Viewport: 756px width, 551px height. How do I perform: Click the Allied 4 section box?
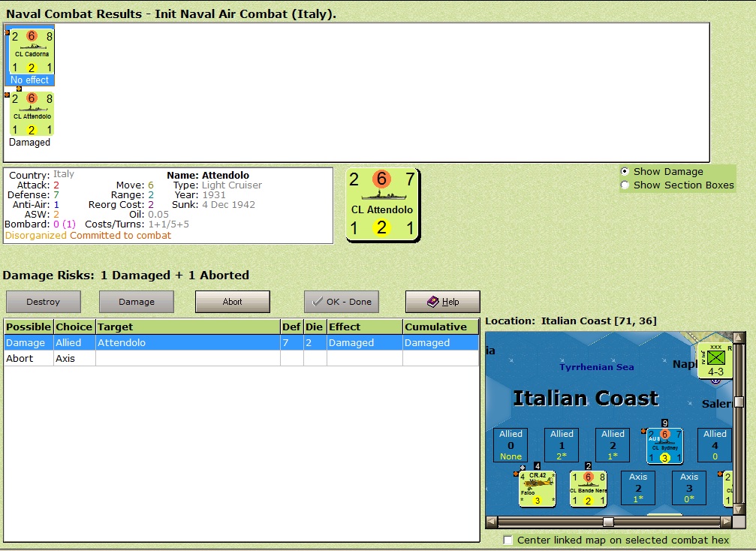point(715,445)
